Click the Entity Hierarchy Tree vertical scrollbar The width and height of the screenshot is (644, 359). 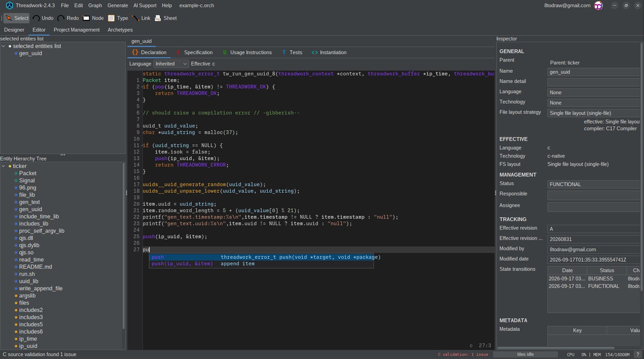[x=123, y=246]
